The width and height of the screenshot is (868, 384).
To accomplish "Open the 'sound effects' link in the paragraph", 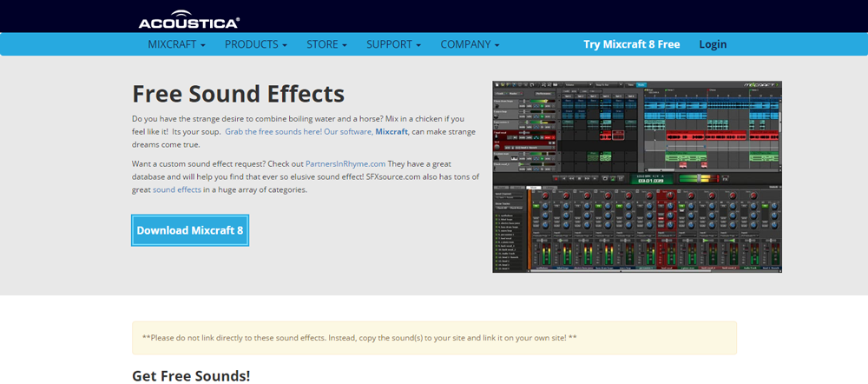I will tap(177, 189).
